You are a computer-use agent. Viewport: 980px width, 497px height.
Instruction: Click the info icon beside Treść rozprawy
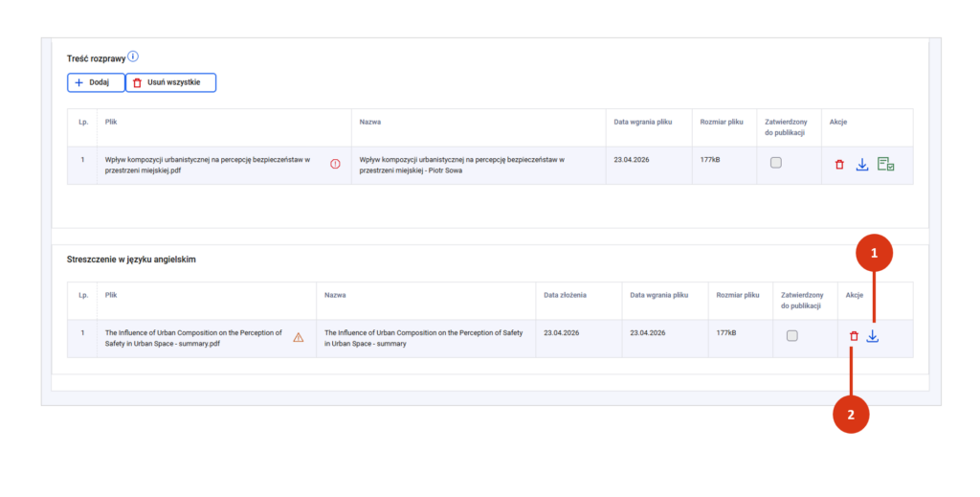click(134, 56)
